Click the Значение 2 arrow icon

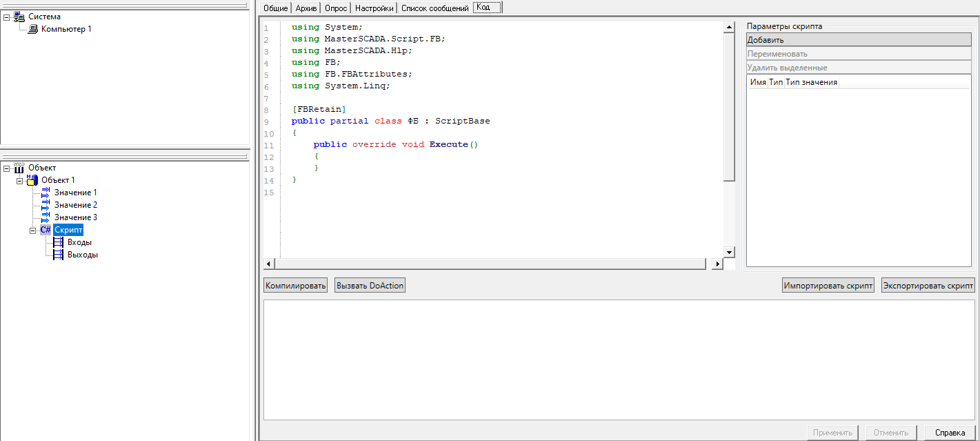point(46,205)
